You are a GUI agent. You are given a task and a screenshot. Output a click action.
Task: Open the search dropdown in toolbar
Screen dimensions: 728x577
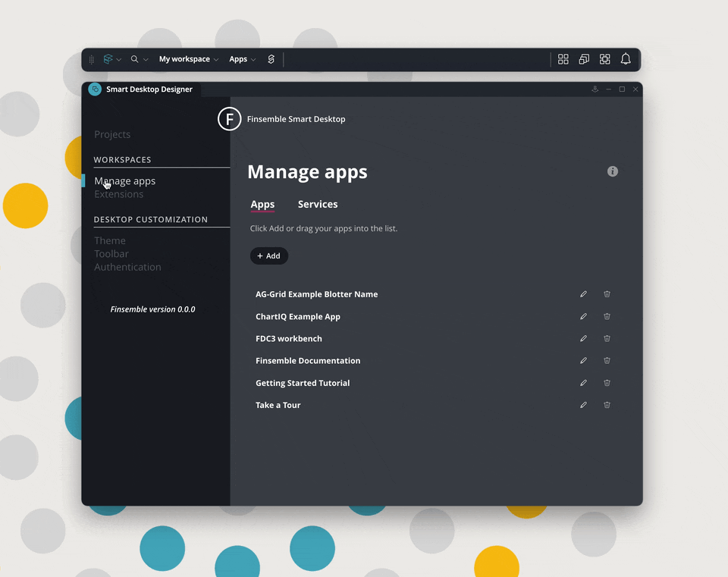(140, 59)
